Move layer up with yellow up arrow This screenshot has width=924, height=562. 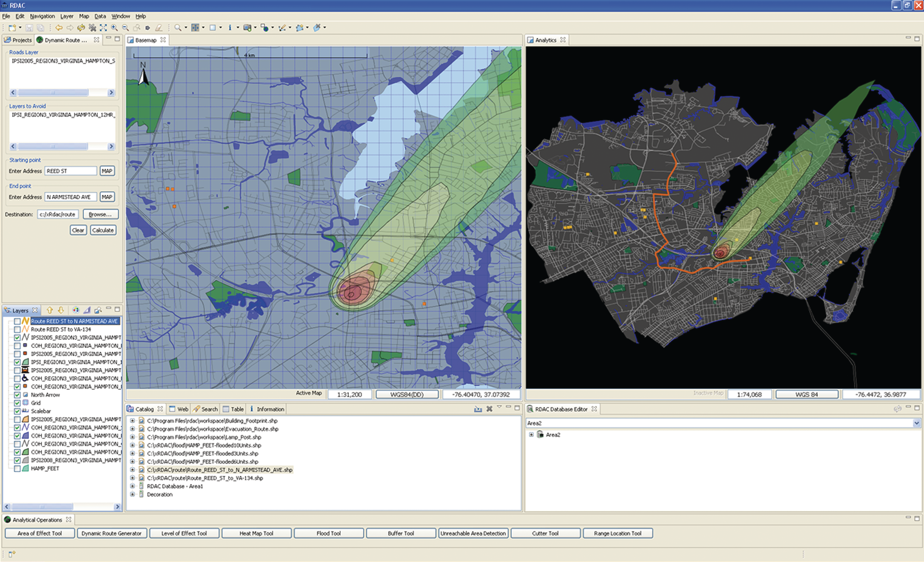click(x=50, y=310)
